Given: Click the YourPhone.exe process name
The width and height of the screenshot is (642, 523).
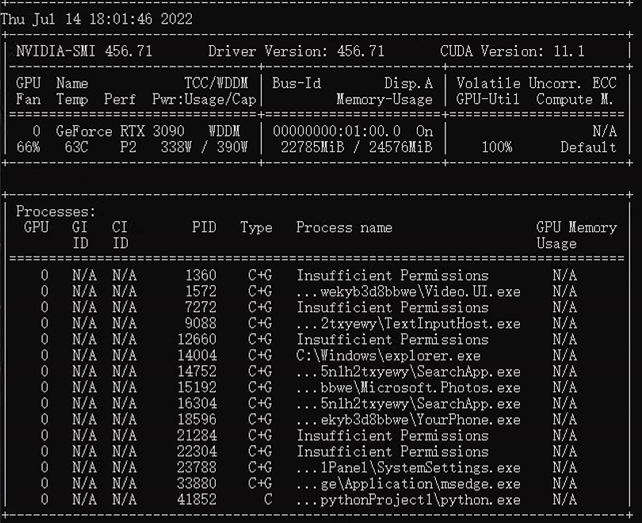Looking at the screenshot, I should (408, 420).
